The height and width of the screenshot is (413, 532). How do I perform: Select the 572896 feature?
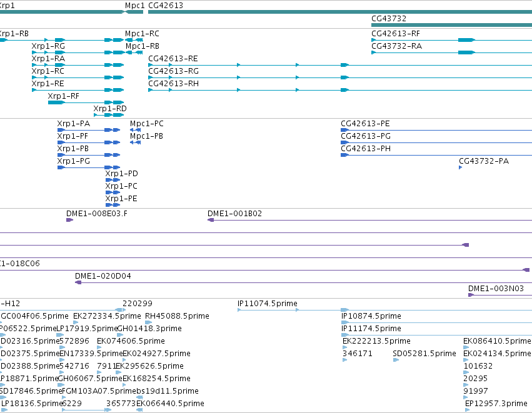click(x=74, y=341)
